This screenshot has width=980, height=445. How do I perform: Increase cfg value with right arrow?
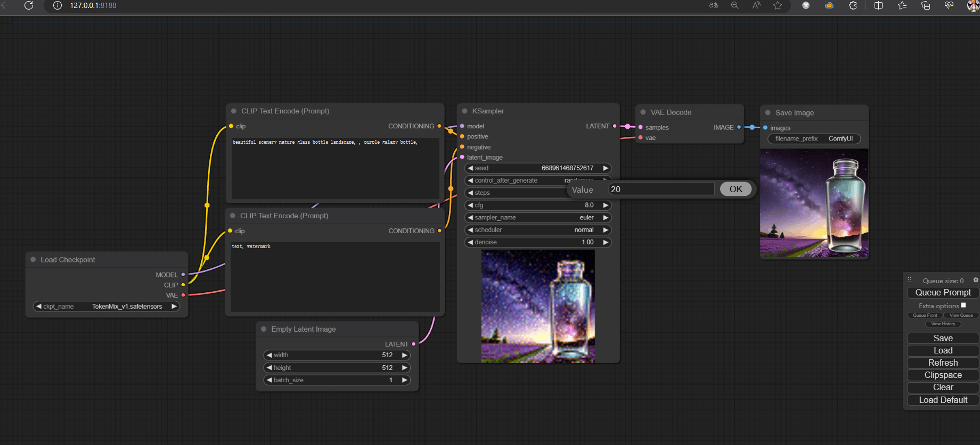click(606, 205)
